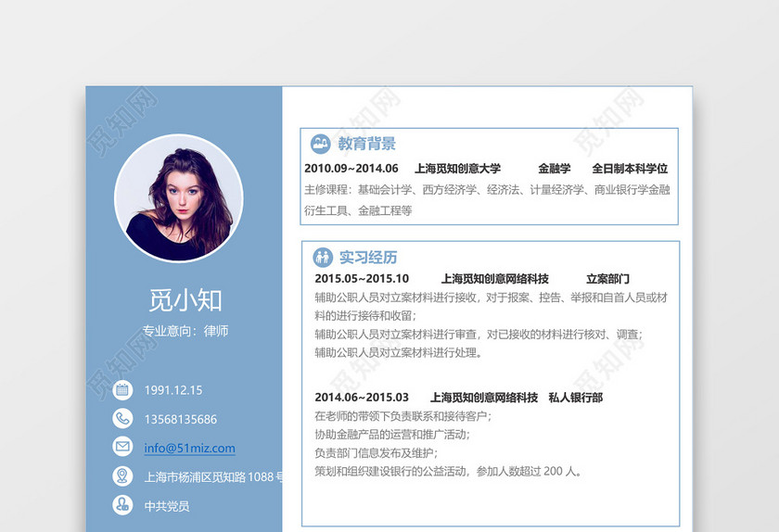Click the date range 2015.05~2015.10

(x=362, y=279)
